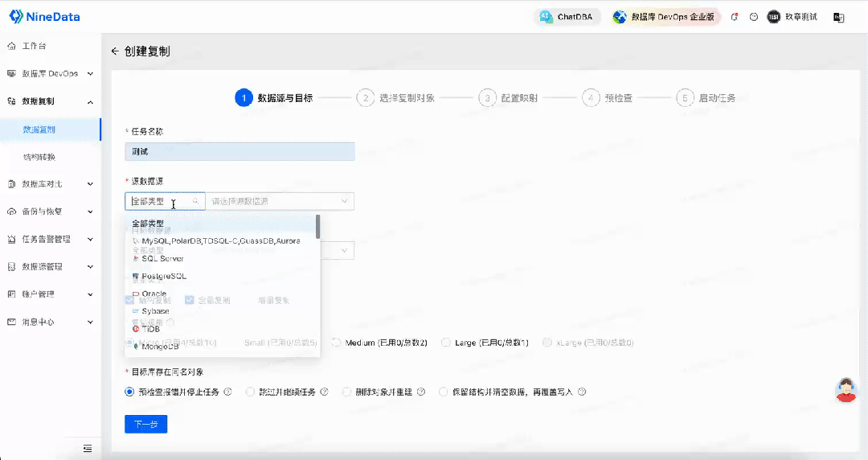This screenshot has width=868, height=460.
Task: Select Sybase in the type list
Action: click(x=220, y=311)
